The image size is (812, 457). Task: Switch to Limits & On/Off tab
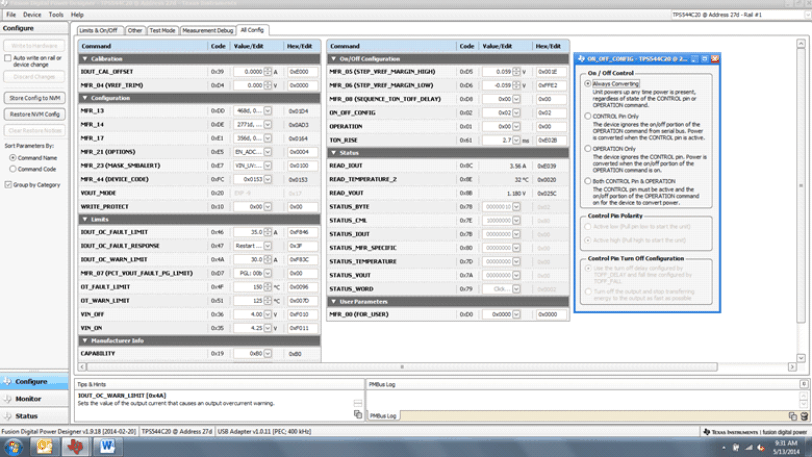(98, 31)
